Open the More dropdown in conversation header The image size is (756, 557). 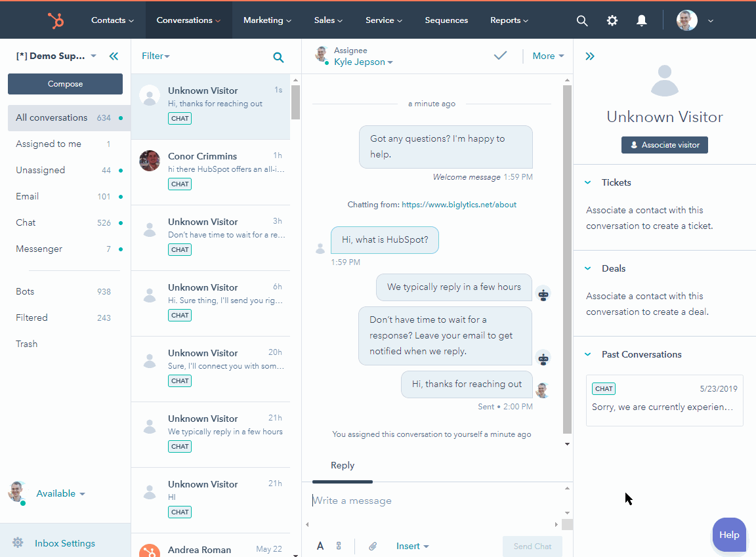[x=548, y=56]
